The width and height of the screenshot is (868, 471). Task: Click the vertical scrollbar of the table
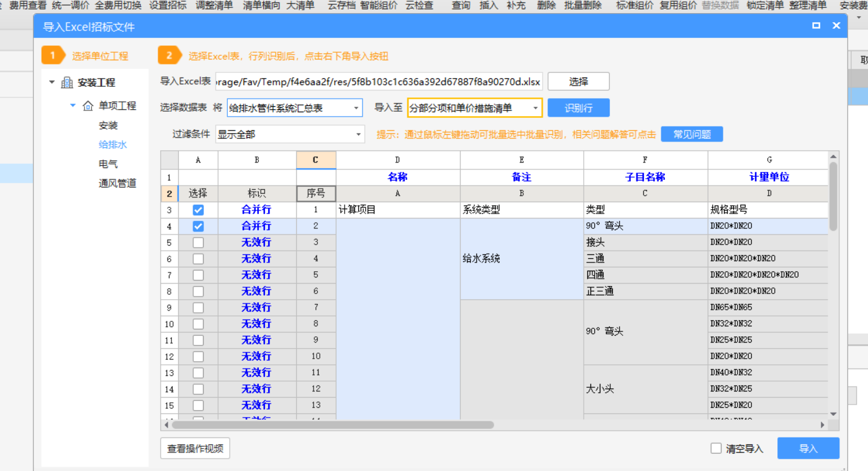click(833, 196)
